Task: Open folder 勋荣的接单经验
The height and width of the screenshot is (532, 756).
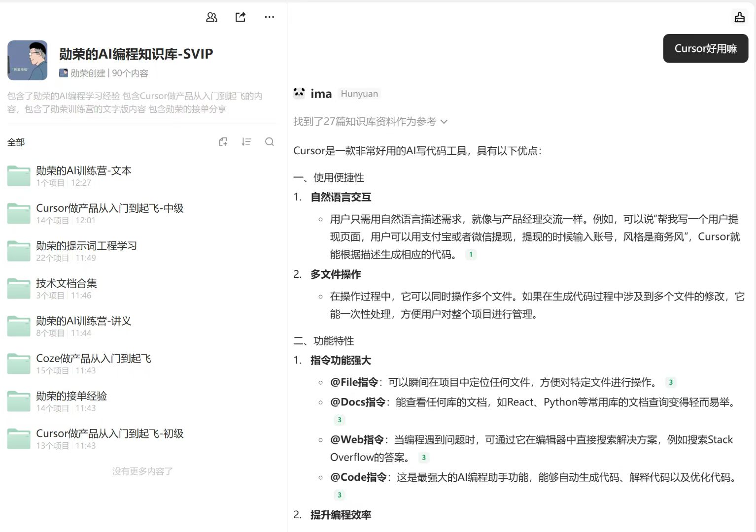Action: pyautogui.click(x=142, y=401)
